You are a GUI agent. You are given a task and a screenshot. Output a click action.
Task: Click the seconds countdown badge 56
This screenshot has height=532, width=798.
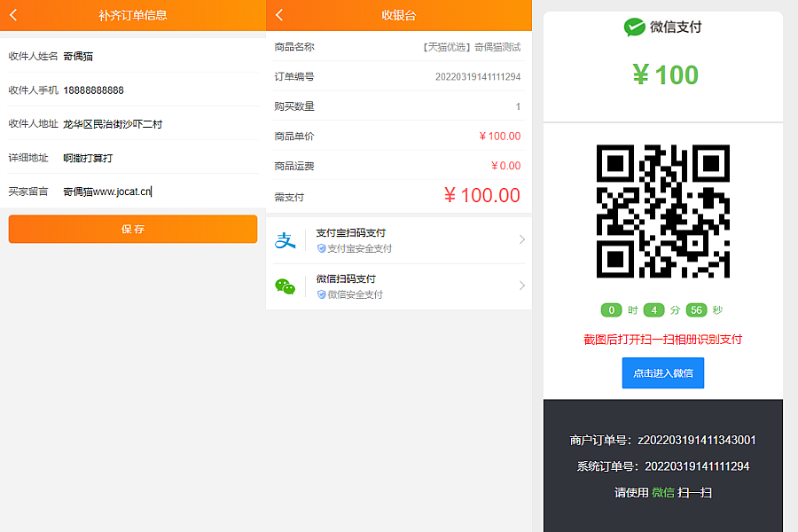point(696,310)
